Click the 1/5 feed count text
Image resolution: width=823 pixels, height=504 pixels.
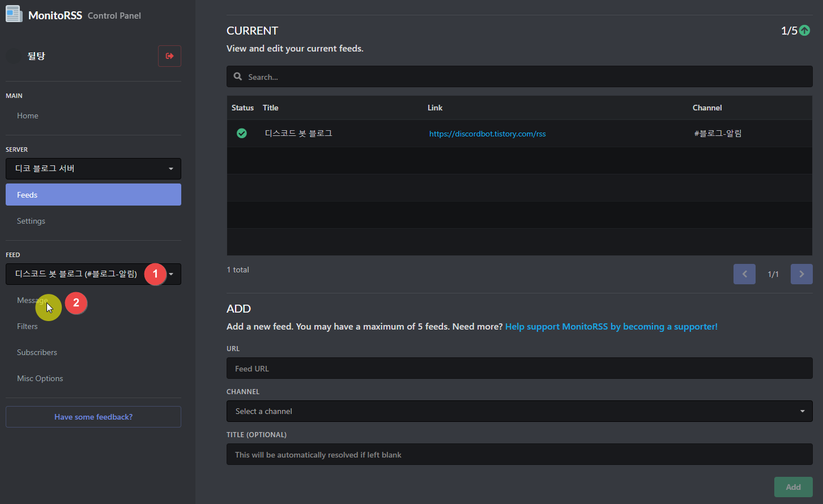[789, 31]
